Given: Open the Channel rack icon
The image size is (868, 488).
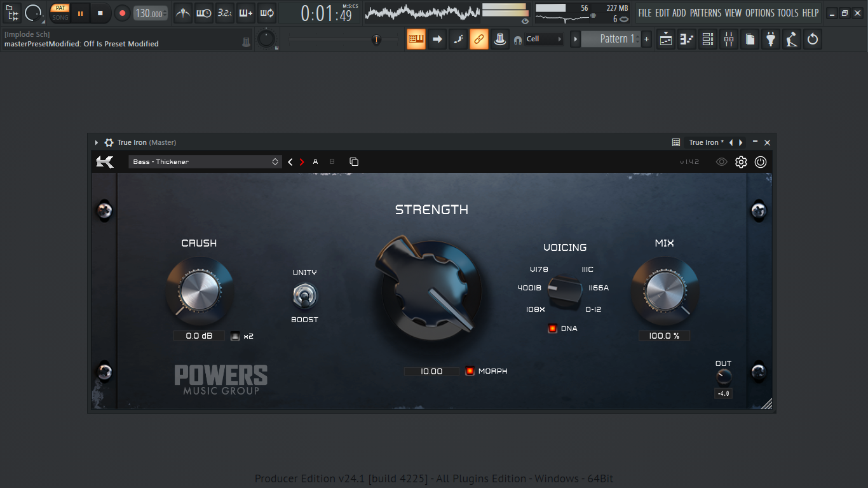Looking at the screenshot, I should pos(708,39).
